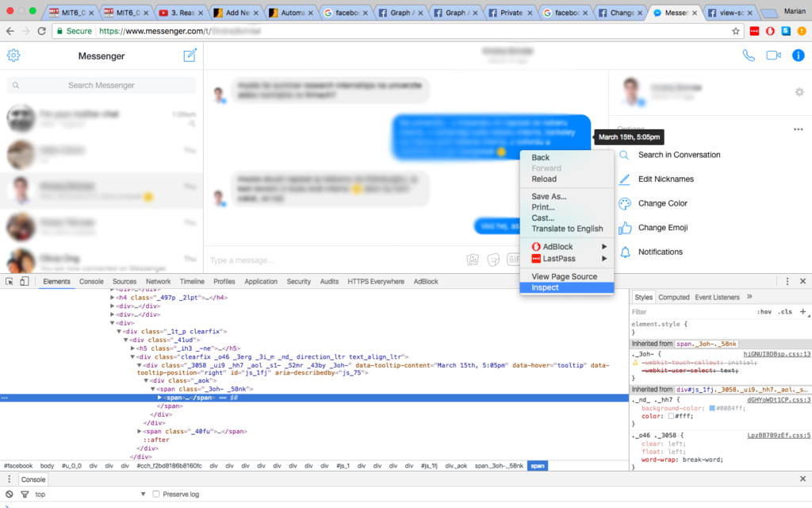812x508 pixels.
Task: Clear the console using the ban icon
Action: 10,494
